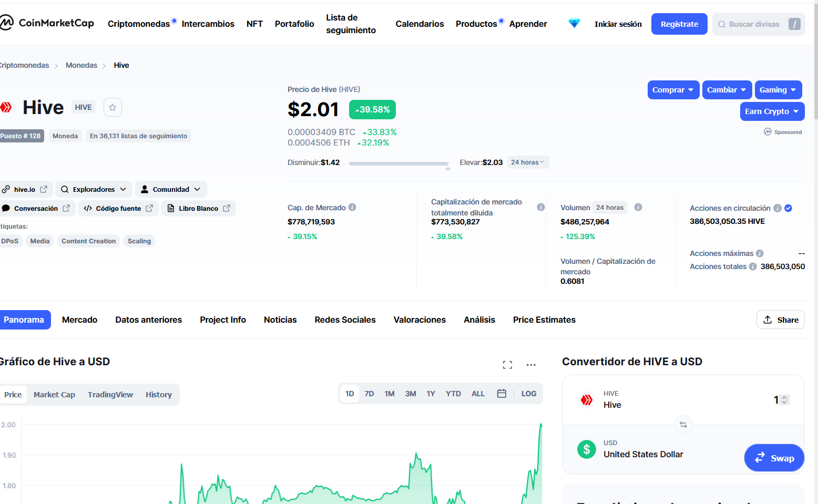Open the Lista de seguimiento menu item
This screenshot has height=504, width=818.
(351, 24)
